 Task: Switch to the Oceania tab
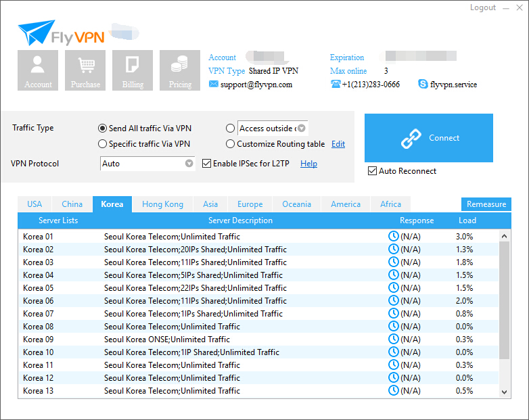[296, 204]
